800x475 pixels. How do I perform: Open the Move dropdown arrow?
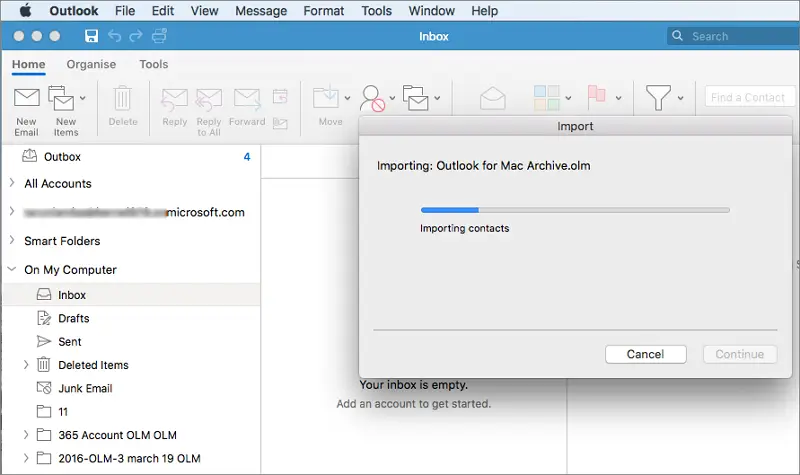point(347,98)
